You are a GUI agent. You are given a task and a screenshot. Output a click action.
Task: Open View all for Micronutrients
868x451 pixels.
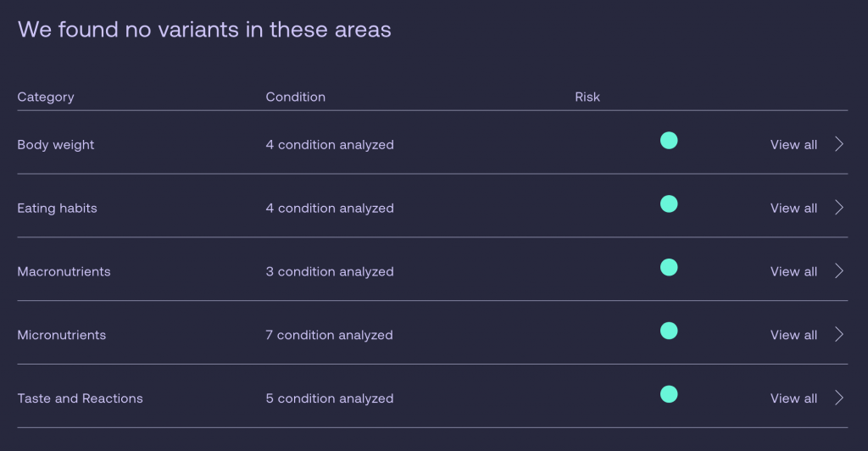[x=793, y=335]
